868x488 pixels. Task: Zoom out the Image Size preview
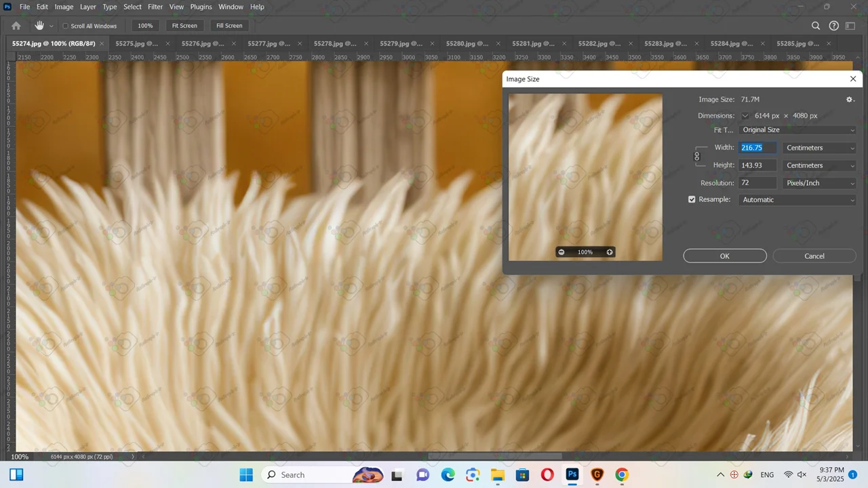(x=561, y=252)
